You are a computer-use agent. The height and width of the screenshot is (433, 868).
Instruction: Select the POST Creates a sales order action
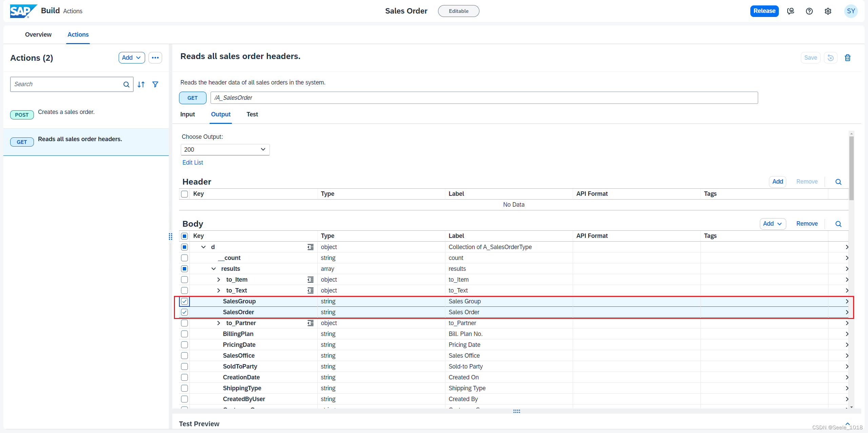coord(86,115)
